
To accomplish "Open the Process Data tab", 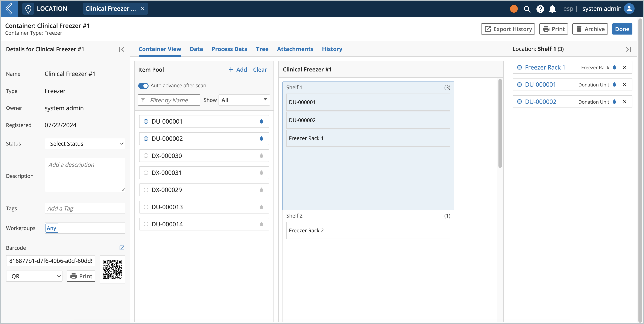I will pyautogui.click(x=229, y=49).
